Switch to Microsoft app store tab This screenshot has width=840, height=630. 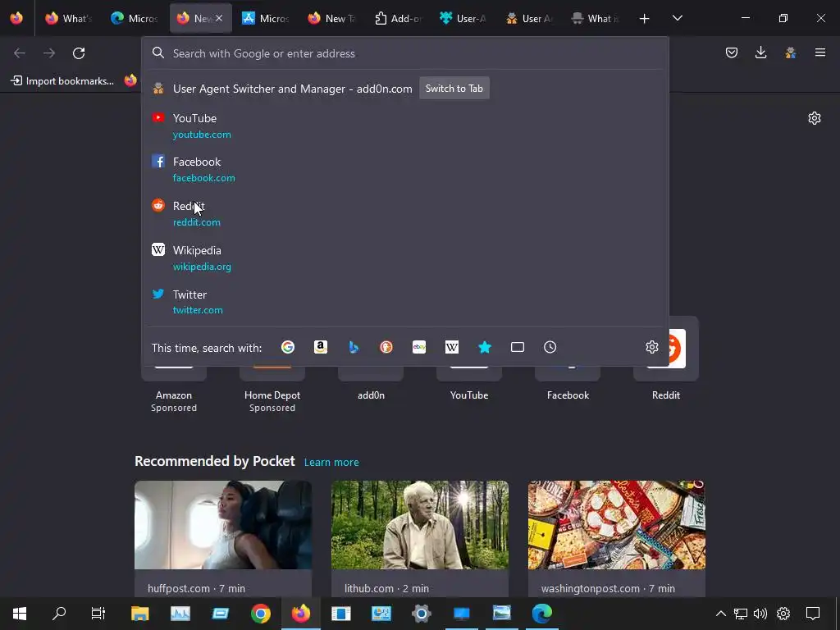coord(265,18)
